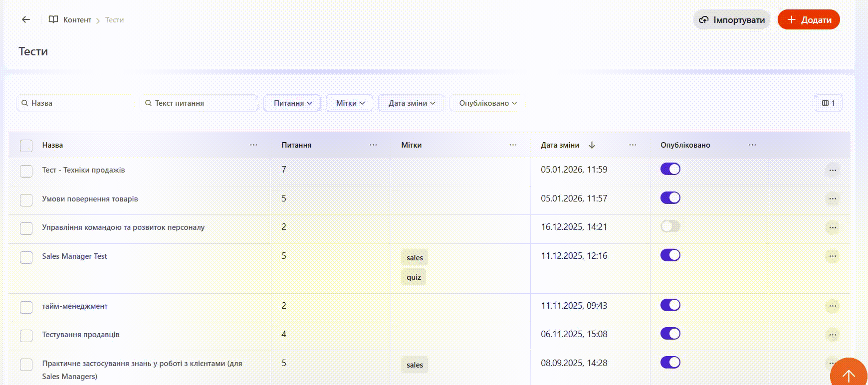This screenshot has width=868, height=385.
Task: Open row actions for Sales Manager Test
Action: point(832,256)
